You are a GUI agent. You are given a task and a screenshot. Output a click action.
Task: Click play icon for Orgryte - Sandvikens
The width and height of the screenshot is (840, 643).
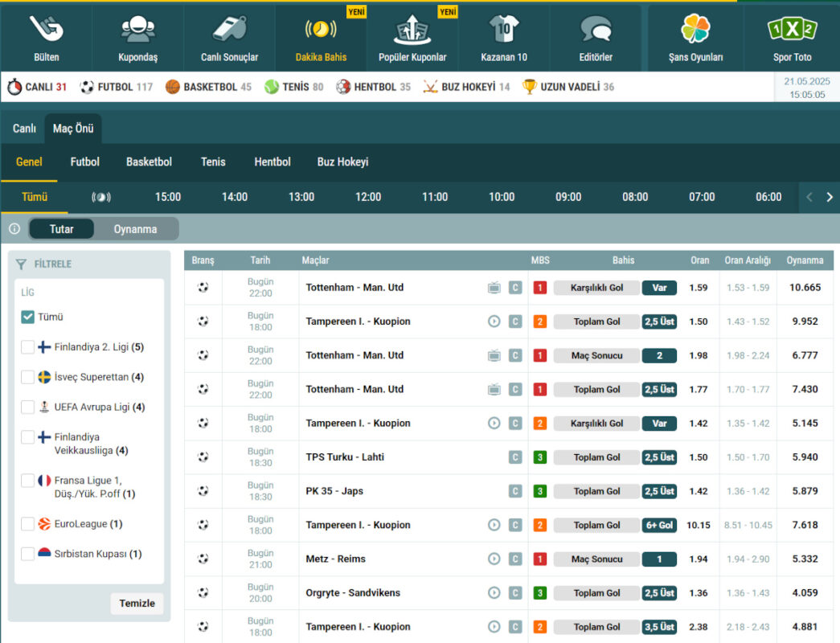point(494,592)
